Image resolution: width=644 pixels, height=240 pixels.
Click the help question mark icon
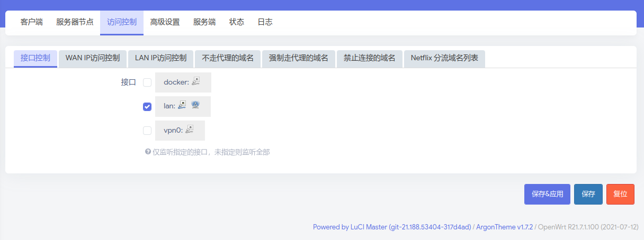click(148, 152)
